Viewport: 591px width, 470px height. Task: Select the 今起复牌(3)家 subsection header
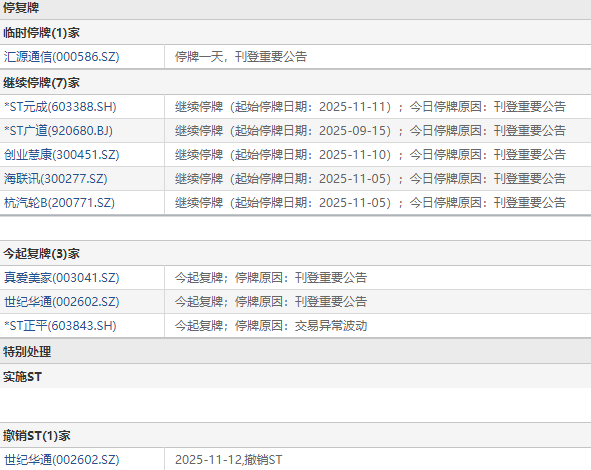[41, 254]
